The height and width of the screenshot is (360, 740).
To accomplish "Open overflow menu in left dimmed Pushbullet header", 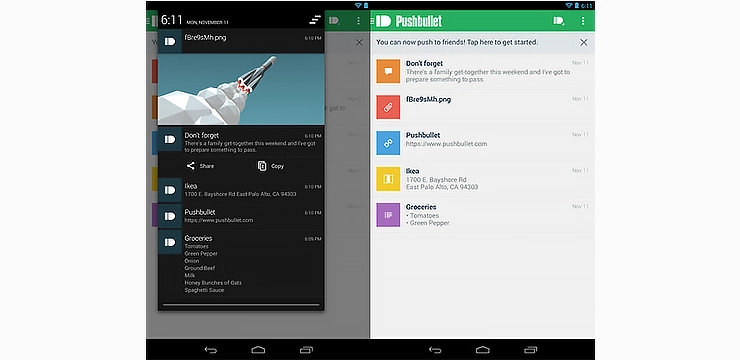I will (358, 21).
